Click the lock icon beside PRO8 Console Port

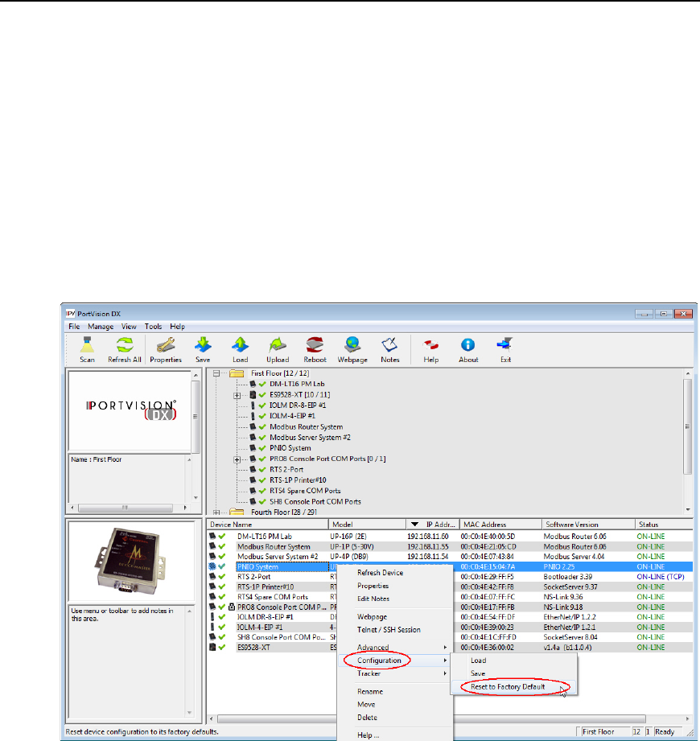point(232,607)
